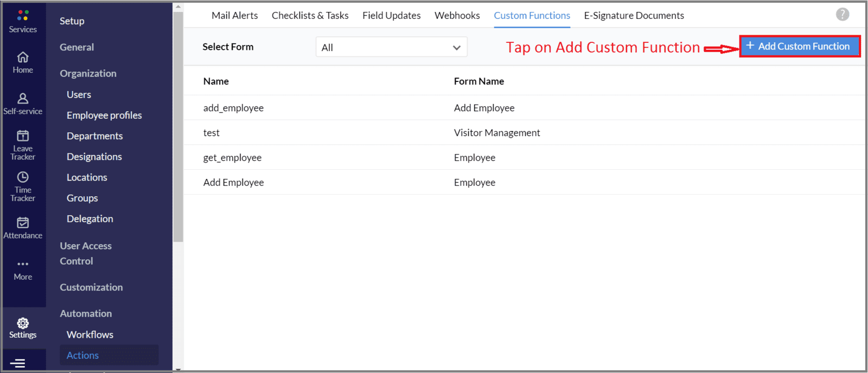Switch to the E-Signature Documents tab

pyautogui.click(x=634, y=15)
